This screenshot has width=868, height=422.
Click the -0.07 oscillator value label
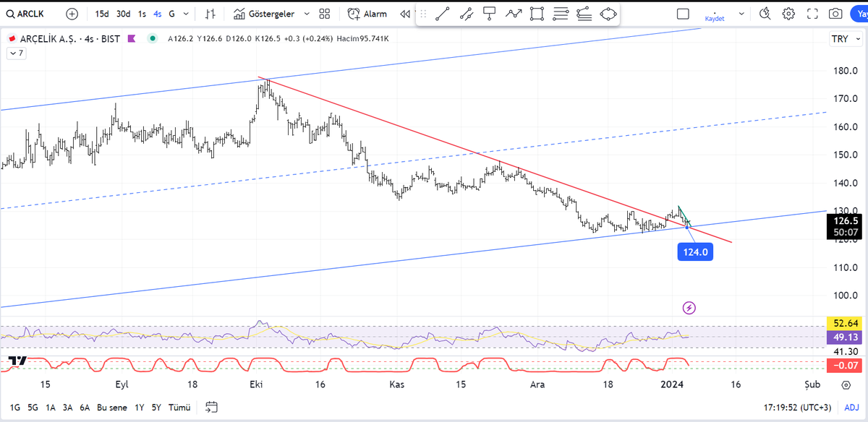tap(845, 366)
